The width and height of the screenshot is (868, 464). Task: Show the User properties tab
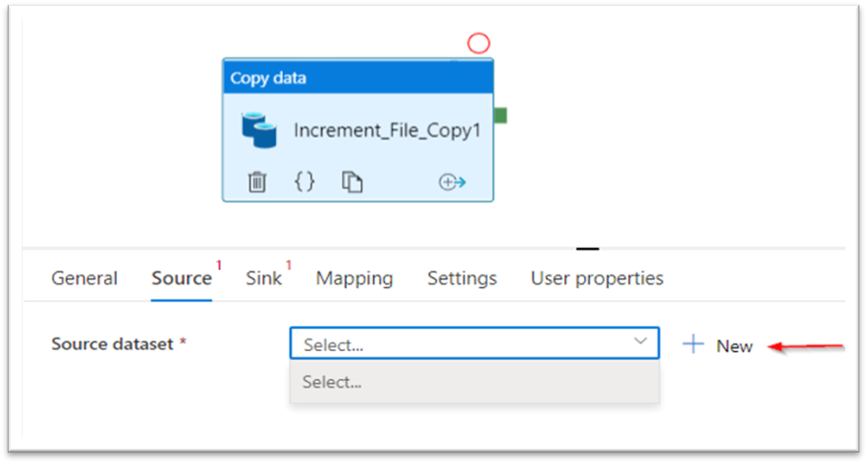point(597,278)
